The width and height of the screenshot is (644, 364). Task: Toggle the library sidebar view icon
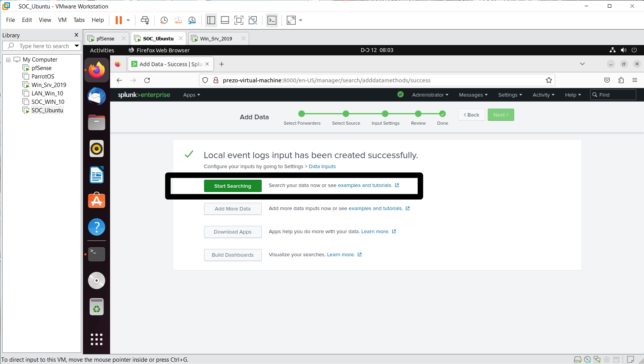point(211,20)
